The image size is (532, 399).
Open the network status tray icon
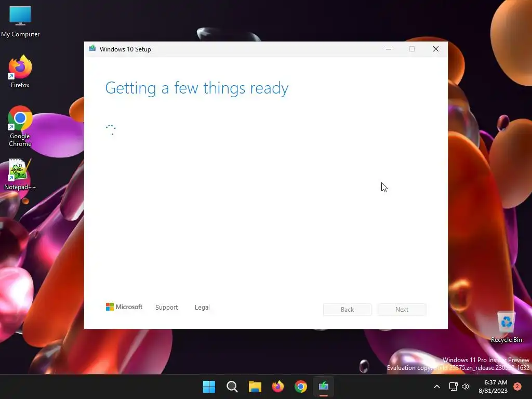[x=453, y=387]
